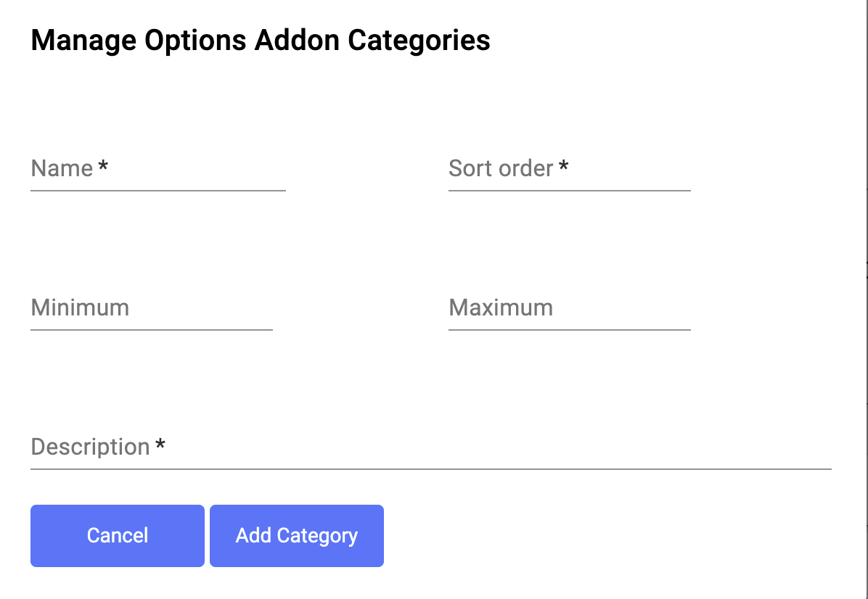Click the underline beneath the Maximum field

coord(570,330)
